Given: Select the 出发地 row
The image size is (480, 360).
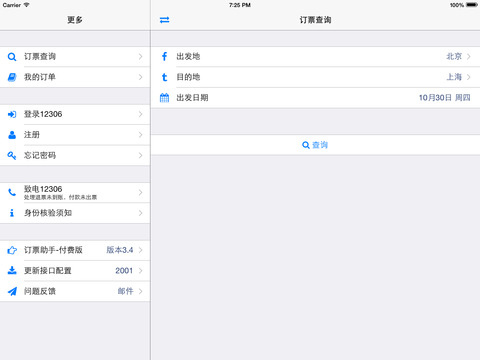Looking at the screenshot, I should 315,57.
